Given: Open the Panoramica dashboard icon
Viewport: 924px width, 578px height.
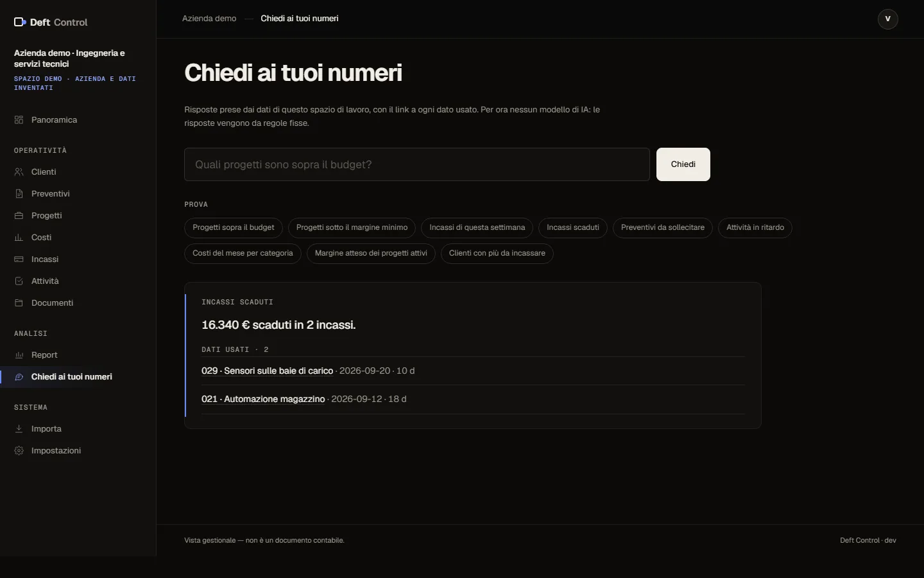Looking at the screenshot, I should pyautogui.click(x=19, y=120).
